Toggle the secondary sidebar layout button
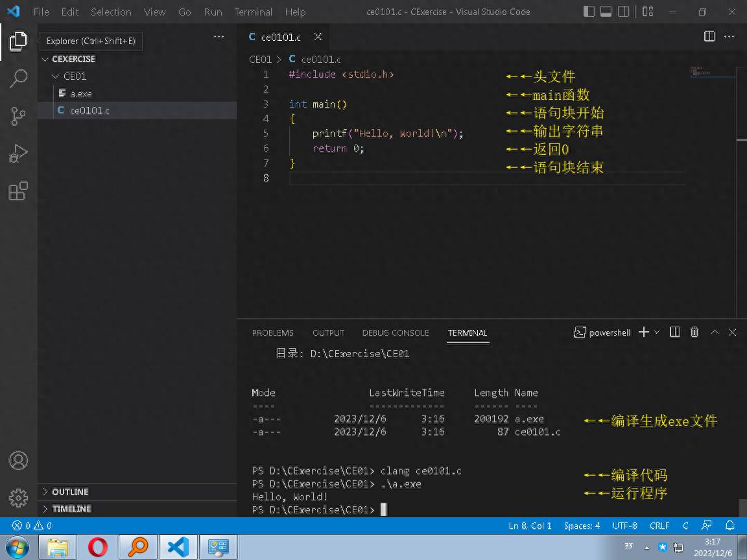The height and width of the screenshot is (560, 747). 623,12
